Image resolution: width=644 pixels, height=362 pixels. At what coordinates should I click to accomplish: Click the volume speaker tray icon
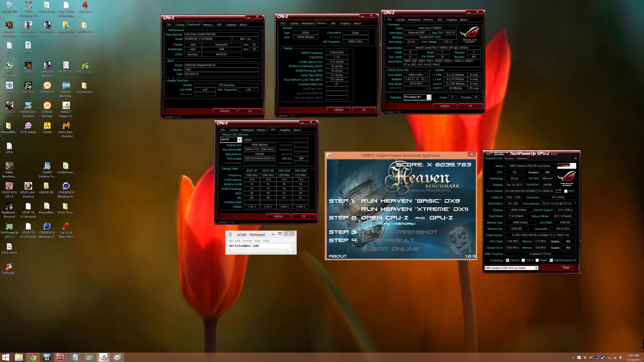tap(621, 357)
